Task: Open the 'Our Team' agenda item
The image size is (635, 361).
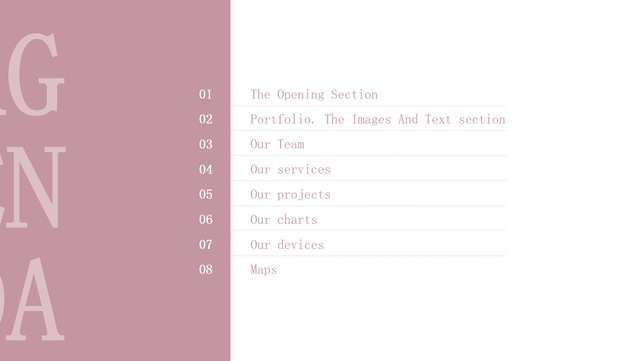Action: tap(277, 144)
